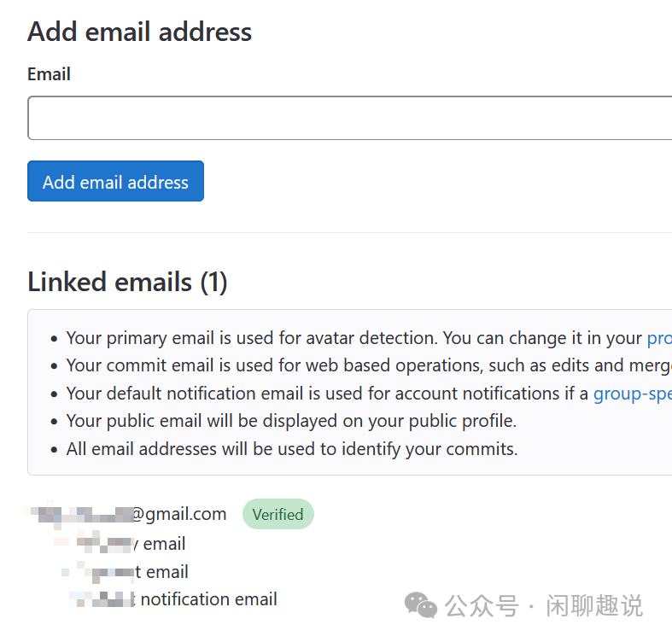Open the profile link in primary email note
The width and height of the screenshot is (672, 642).
[658, 338]
